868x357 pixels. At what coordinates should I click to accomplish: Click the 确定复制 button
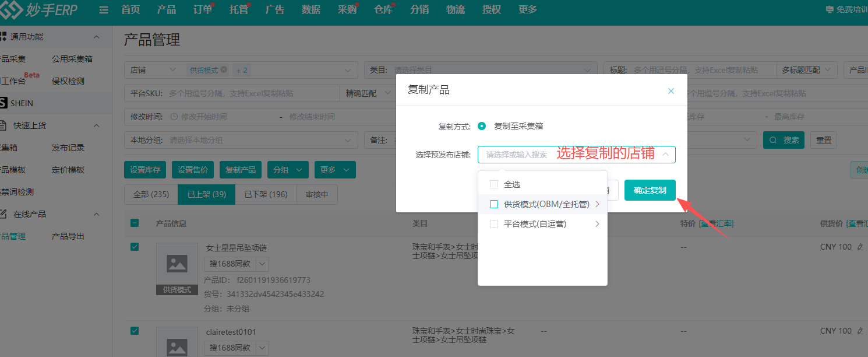point(650,190)
